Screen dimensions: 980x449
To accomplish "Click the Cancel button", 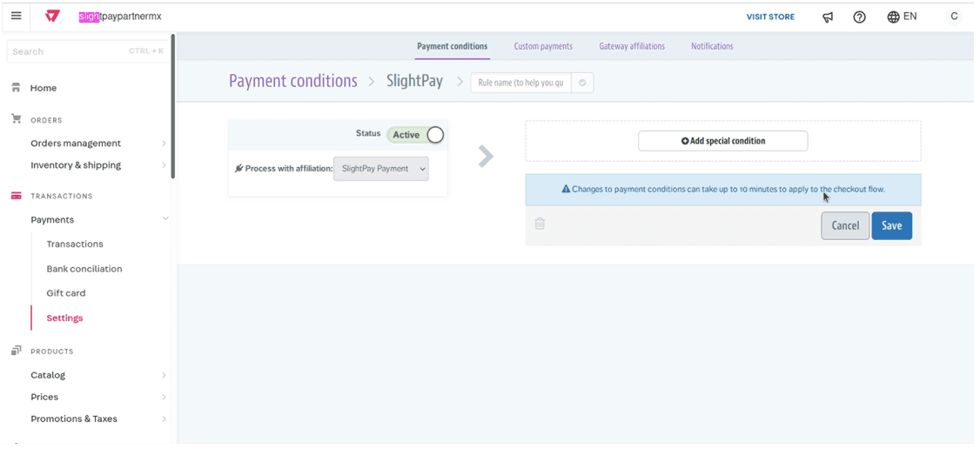I will (845, 226).
